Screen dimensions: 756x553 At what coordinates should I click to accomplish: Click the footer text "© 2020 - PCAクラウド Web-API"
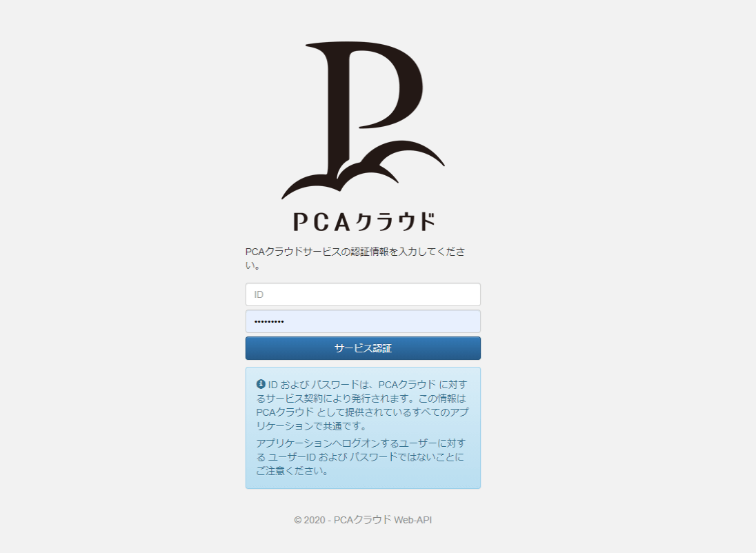tap(363, 520)
